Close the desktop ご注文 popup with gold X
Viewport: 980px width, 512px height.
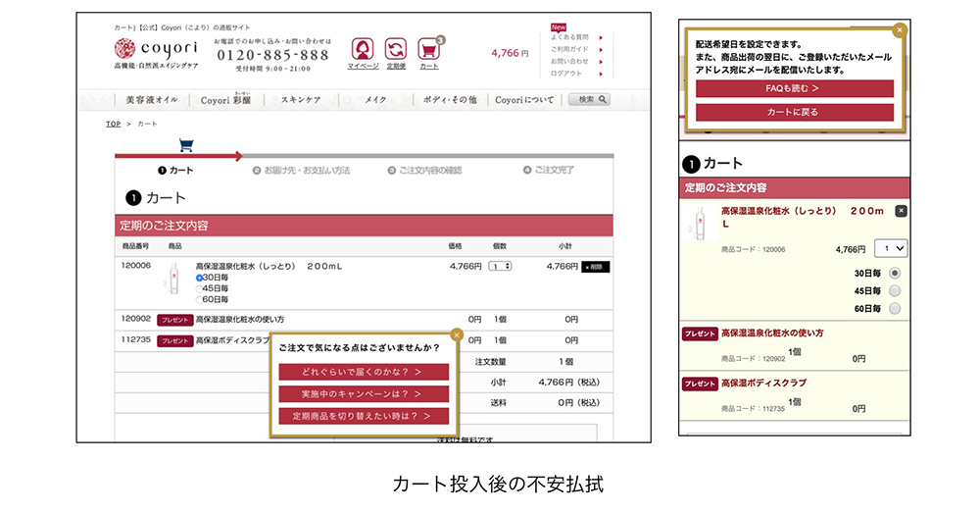click(457, 334)
